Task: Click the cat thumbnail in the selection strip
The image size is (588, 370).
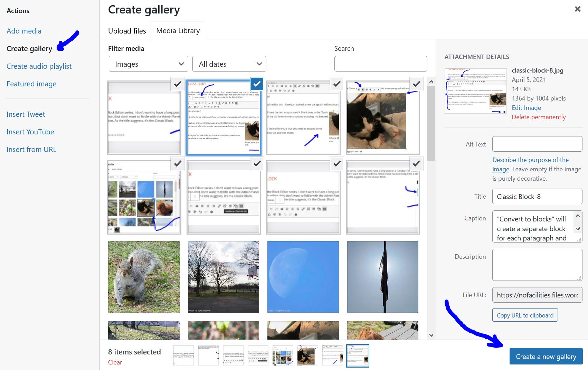Action: pyautogui.click(x=307, y=355)
